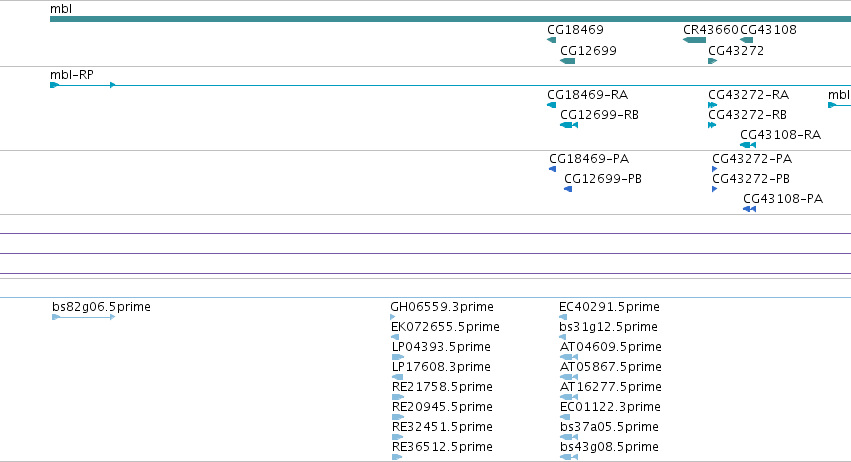Select the CG12699-PB protein glyph
Image resolution: width=851 pixels, height=462 pixels.
tap(568, 189)
